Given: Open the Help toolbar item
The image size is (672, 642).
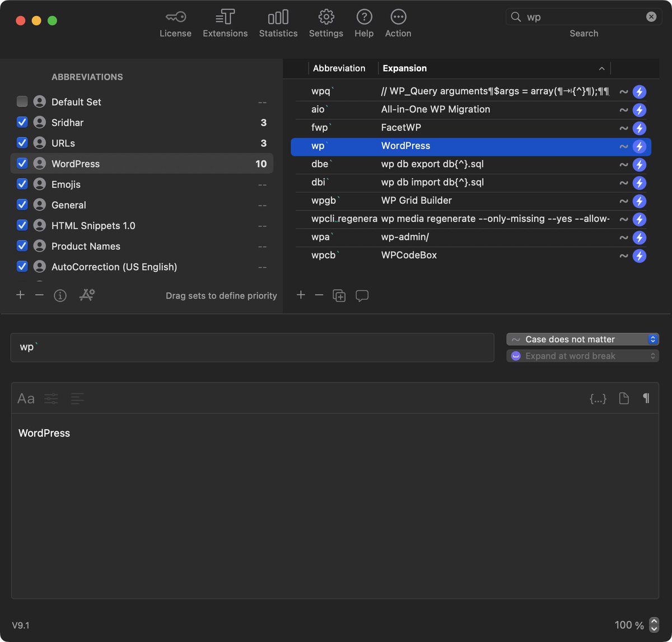Looking at the screenshot, I should pyautogui.click(x=364, y=24).
